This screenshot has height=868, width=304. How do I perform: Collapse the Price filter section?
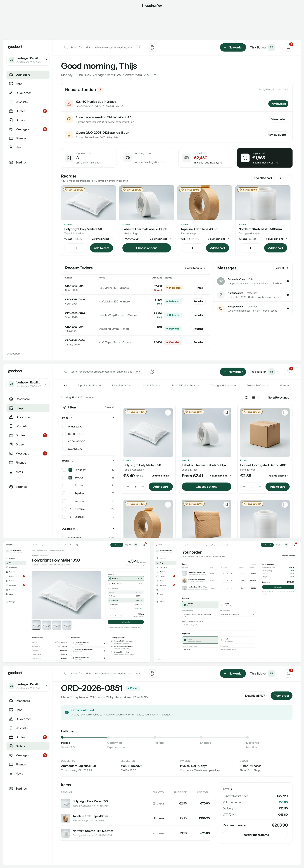click(113, 418)
